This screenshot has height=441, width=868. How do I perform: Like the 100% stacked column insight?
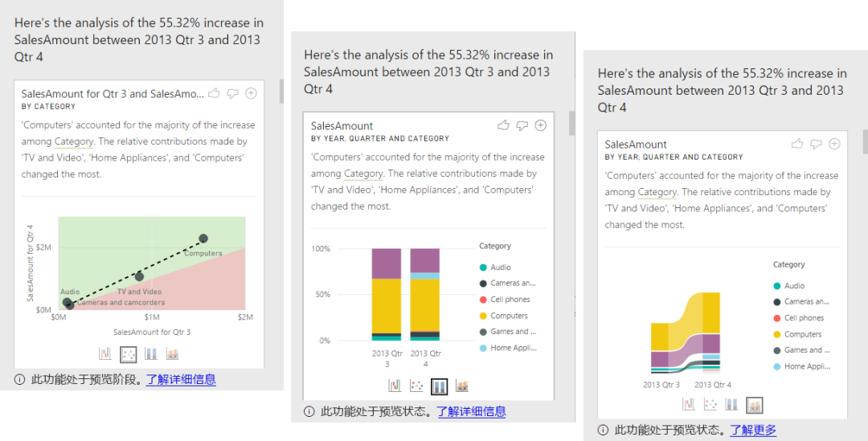pyautogui.click(x=504, y=125)
